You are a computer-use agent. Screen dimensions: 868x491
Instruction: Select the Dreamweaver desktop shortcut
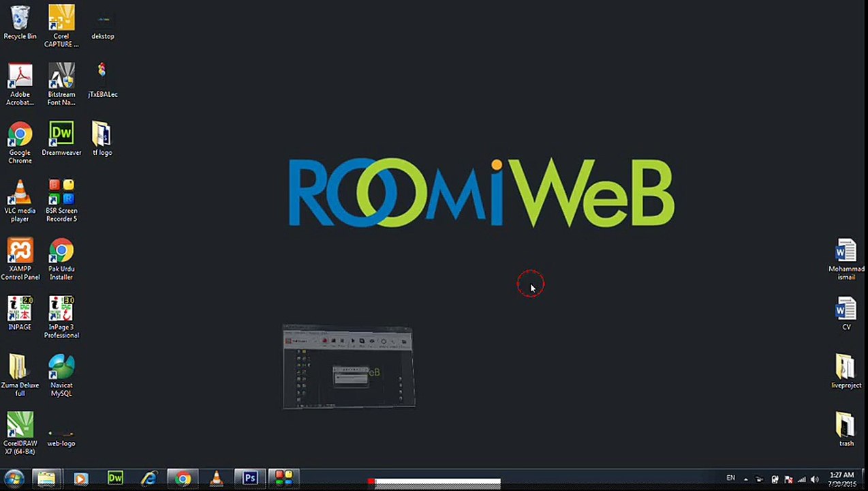pyautogui.click(x=61, y=139)
